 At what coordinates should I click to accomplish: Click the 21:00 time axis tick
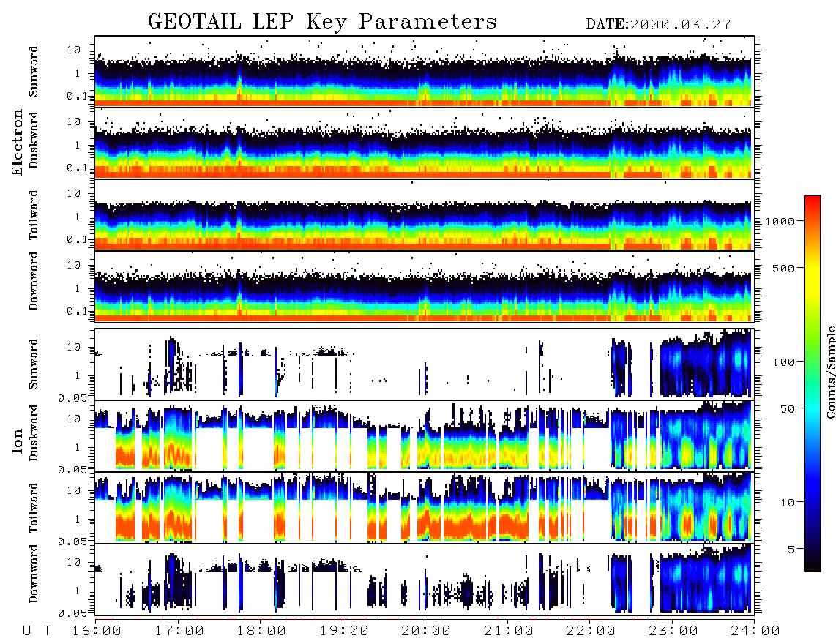[x=508, y=631]
